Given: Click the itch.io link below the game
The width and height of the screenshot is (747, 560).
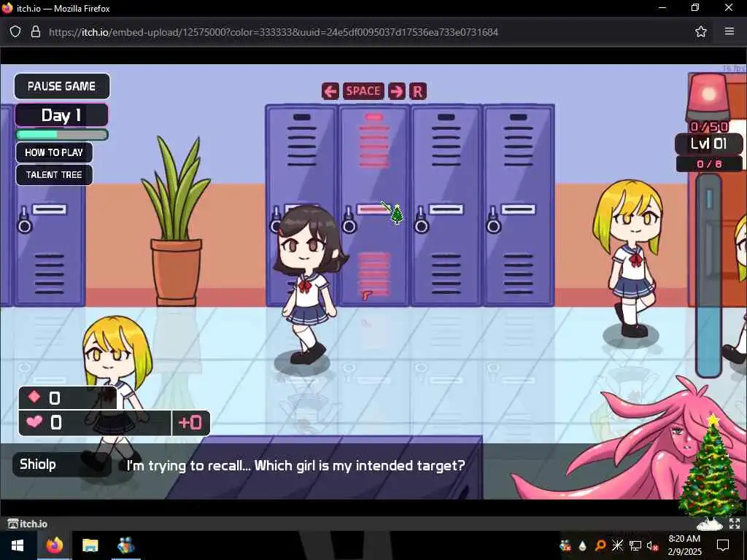Looking at the screenshot, I should pos(28,524).
